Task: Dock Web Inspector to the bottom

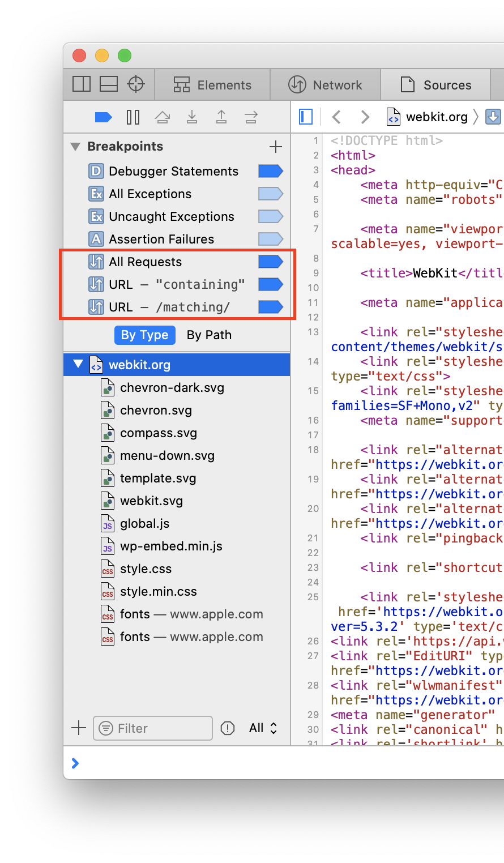Action: pyautogui.click(x=109, y=84)
